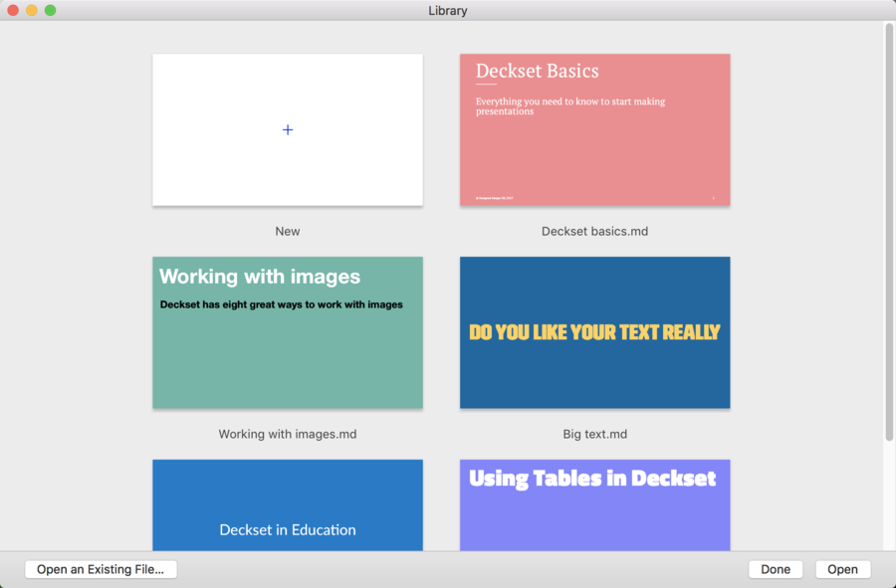This screenshot has height=588, width=896.
Task: Click the Done button
Action: point(776,569)
